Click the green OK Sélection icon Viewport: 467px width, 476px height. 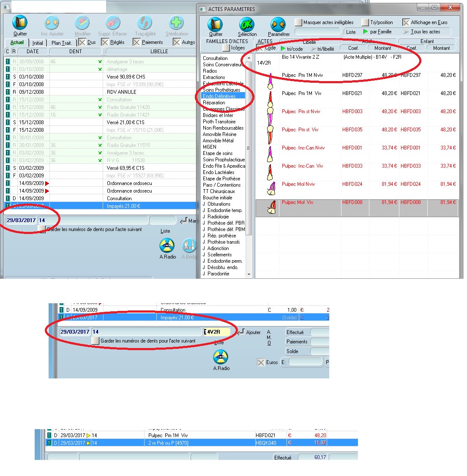tap(246, 24)
